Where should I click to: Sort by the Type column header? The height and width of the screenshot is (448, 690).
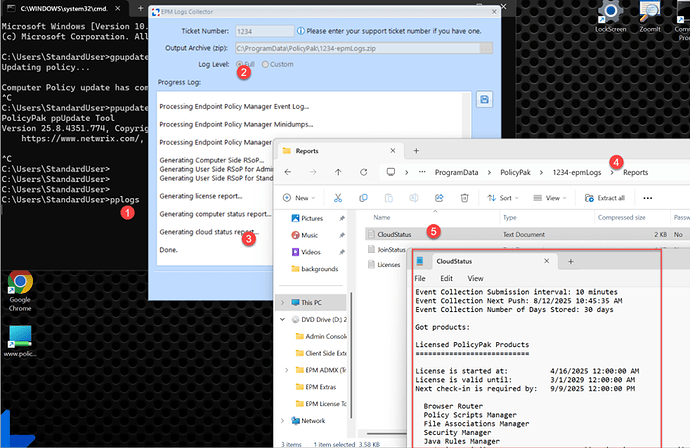click(x=510, y=217)
